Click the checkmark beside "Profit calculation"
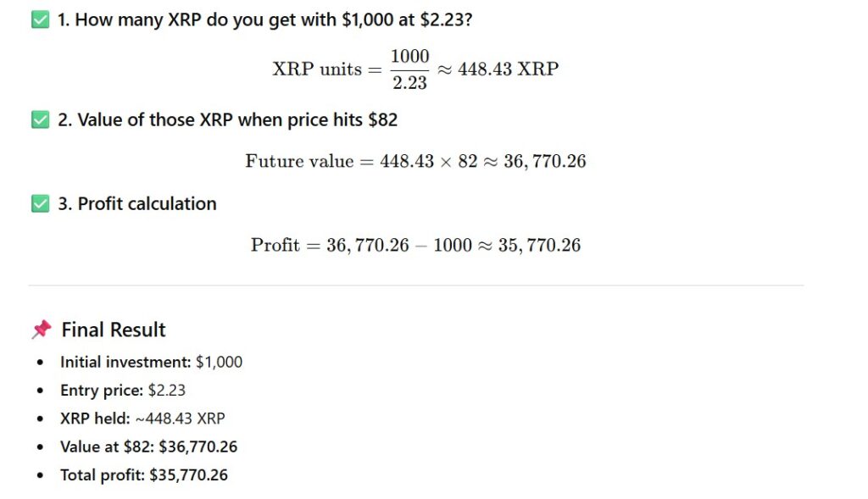868x499 pixels. pyautogui.click(x=40, y=203)
